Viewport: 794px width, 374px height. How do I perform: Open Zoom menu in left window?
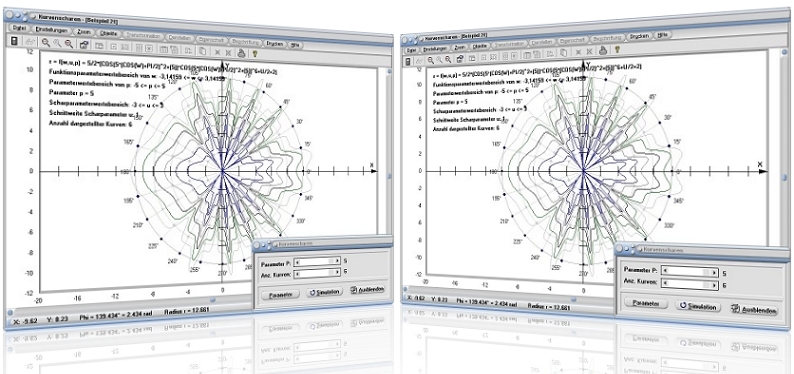tap(84, 32)
